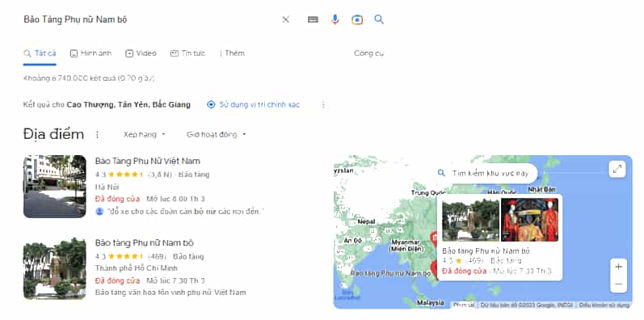Open image search via the camera icon
The height and width of the screenshot is (320, 644).
tap(357, 19)
